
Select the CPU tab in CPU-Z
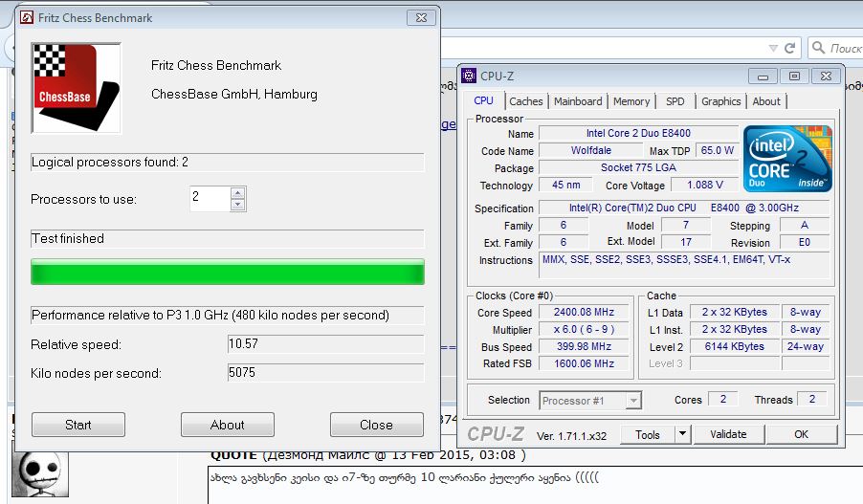tap(484, 100)
